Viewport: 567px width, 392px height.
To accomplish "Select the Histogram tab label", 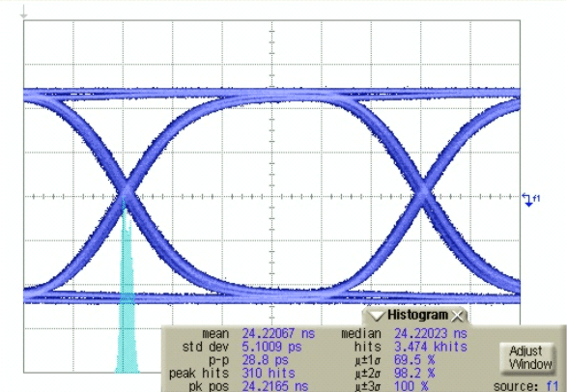I will point(417,315).
